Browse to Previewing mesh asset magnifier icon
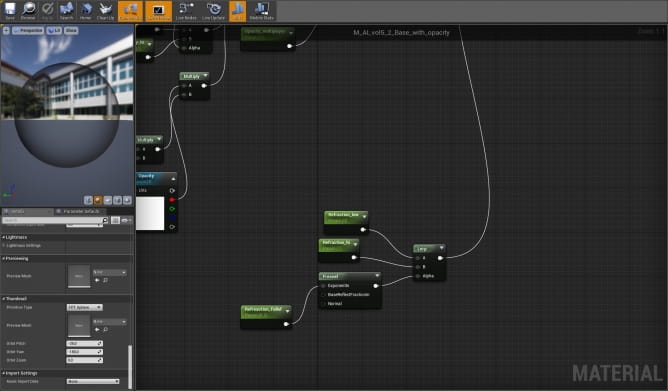 [105, 280]
